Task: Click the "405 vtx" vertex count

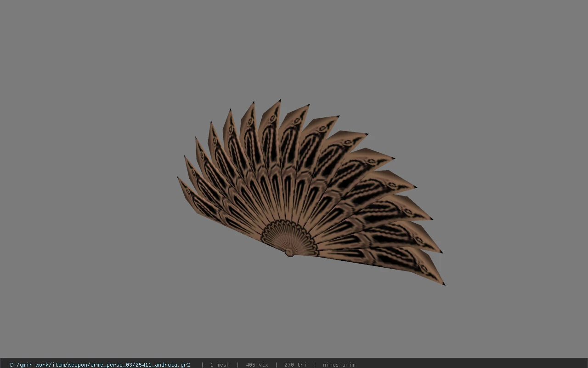Action: click(x=257, y=365)
